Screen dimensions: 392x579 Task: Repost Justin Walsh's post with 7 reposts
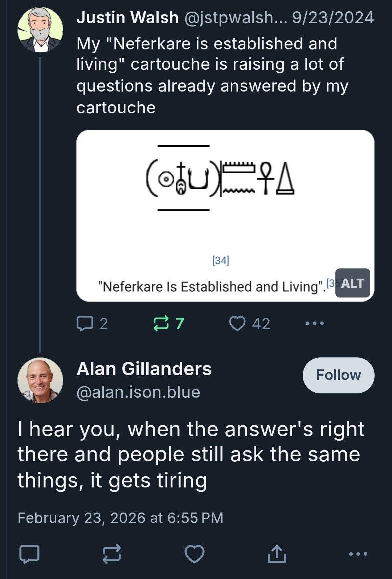(161, 323)
